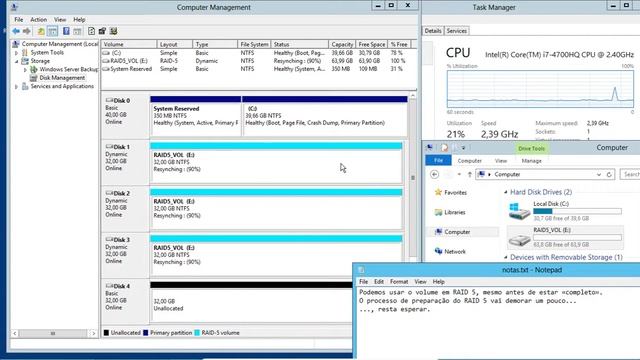The image size is (640, 360).
Task: Click the Primary partition legend swatch
Action: (145, 333)
